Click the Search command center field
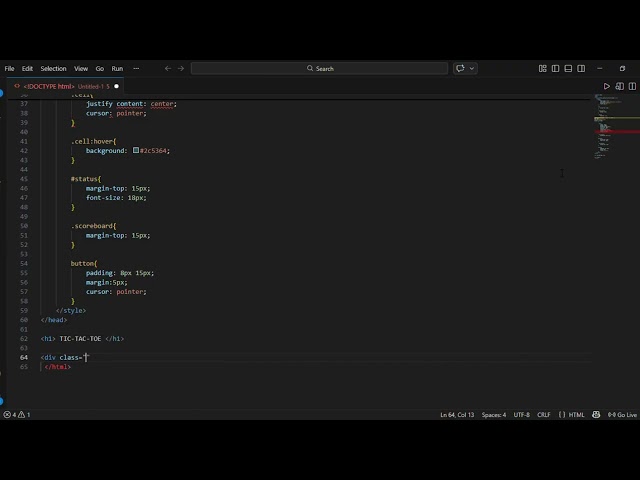 (x=320, y=69)
